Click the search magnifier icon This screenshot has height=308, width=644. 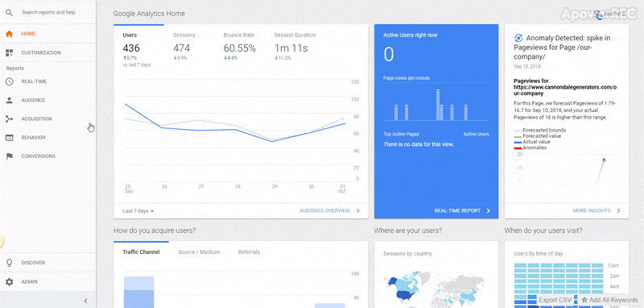tap(9, 12)
